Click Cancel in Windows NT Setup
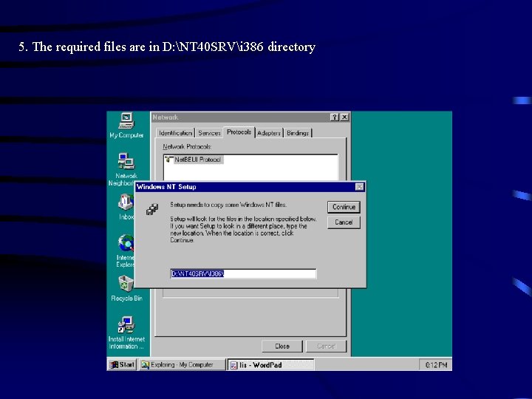 [344, 222]
